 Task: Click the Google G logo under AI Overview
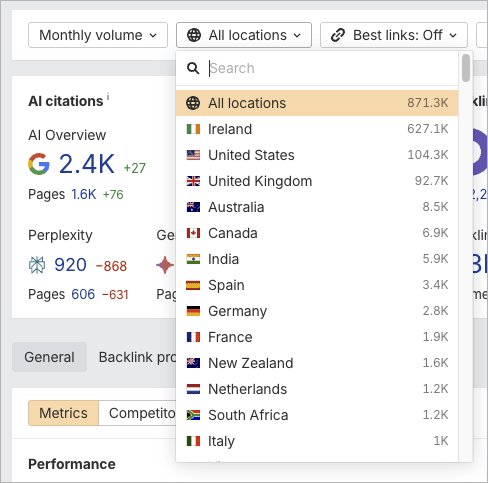pos(39,164)
